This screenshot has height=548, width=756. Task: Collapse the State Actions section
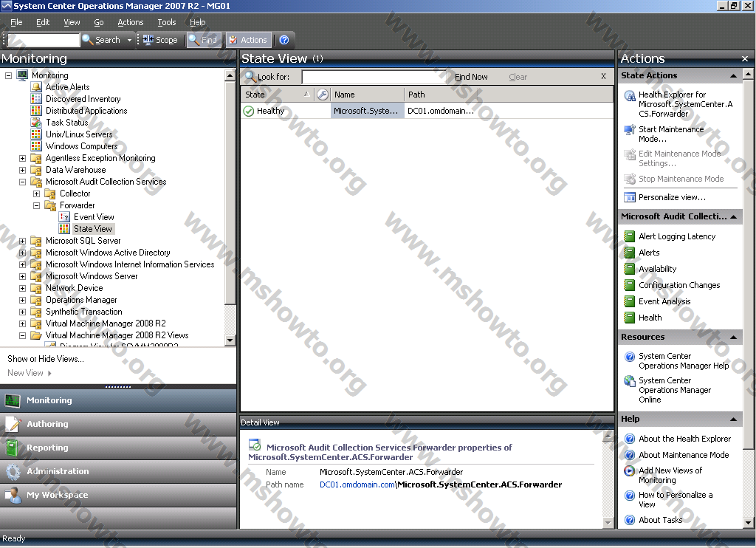(733, 76)
